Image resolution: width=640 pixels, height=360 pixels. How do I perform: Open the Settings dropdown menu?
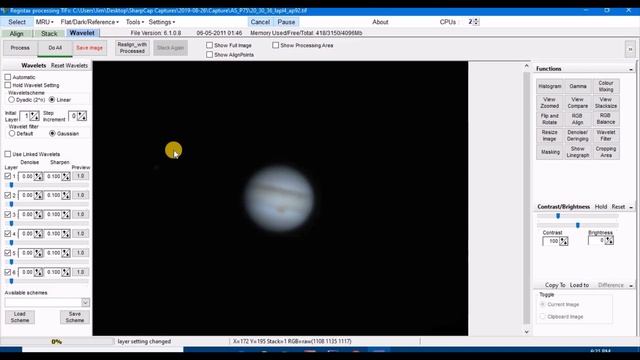[162, 22]
